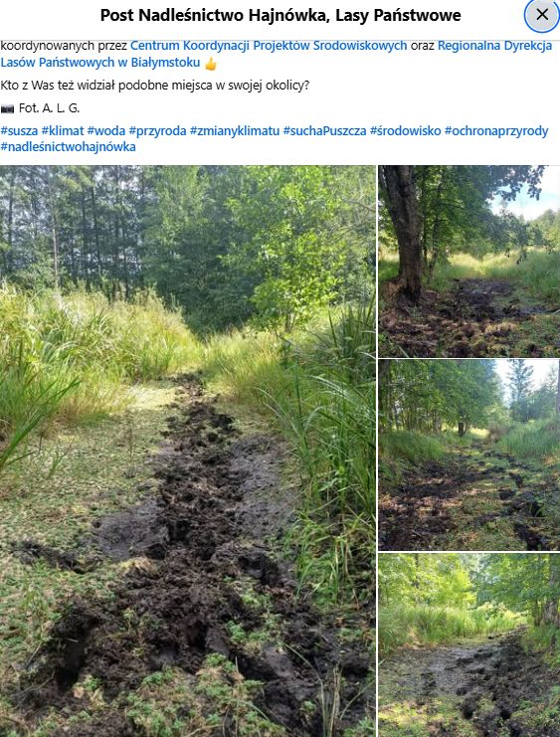Open the #ochronaprzyrody hashtag
The image size is (560, 737).
[x=496, y=130]
